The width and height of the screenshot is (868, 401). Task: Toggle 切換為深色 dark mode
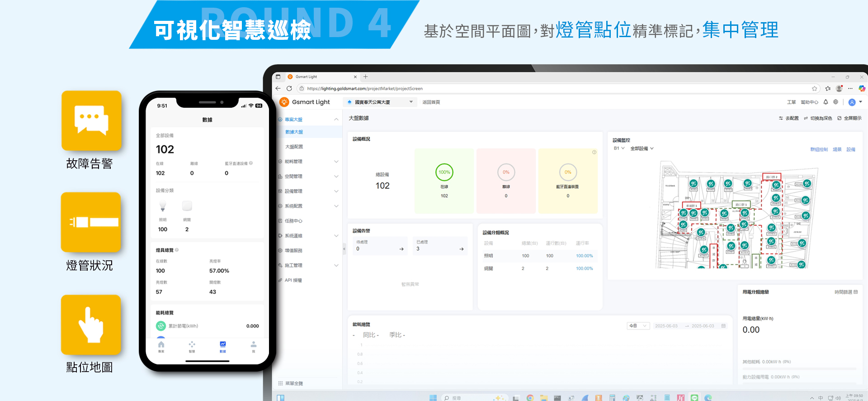pyautogui.click(x=818, y=118)
